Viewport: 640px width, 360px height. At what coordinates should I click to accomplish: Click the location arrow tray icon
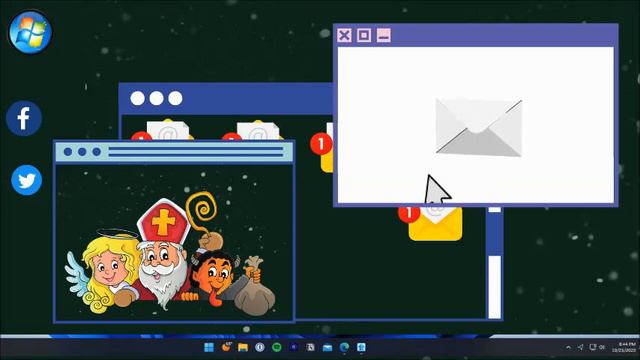[580, 347]
